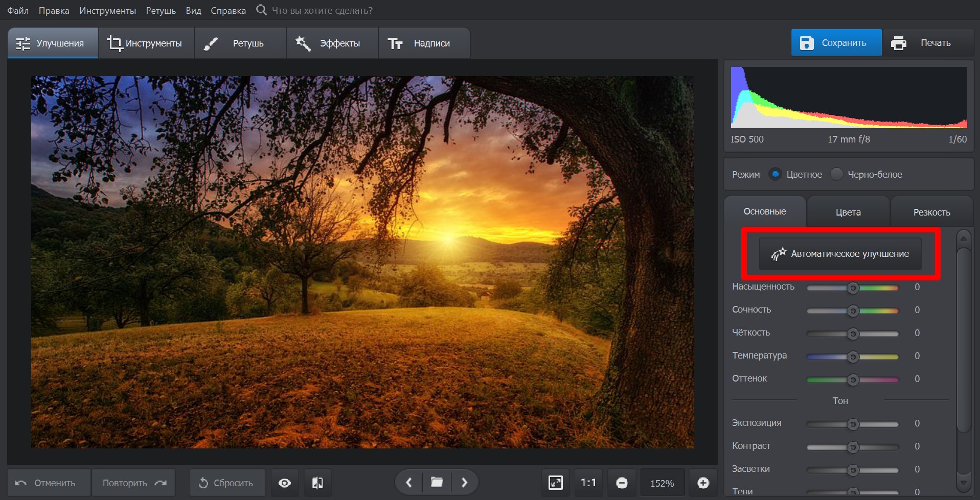Switch to the Эффекты tab
Viewport: 980px width, 500px height.
pos(332,43)
